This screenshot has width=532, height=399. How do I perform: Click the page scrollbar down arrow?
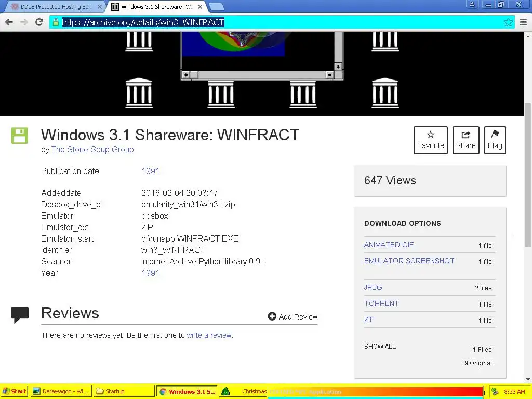[x=528, y=379]
